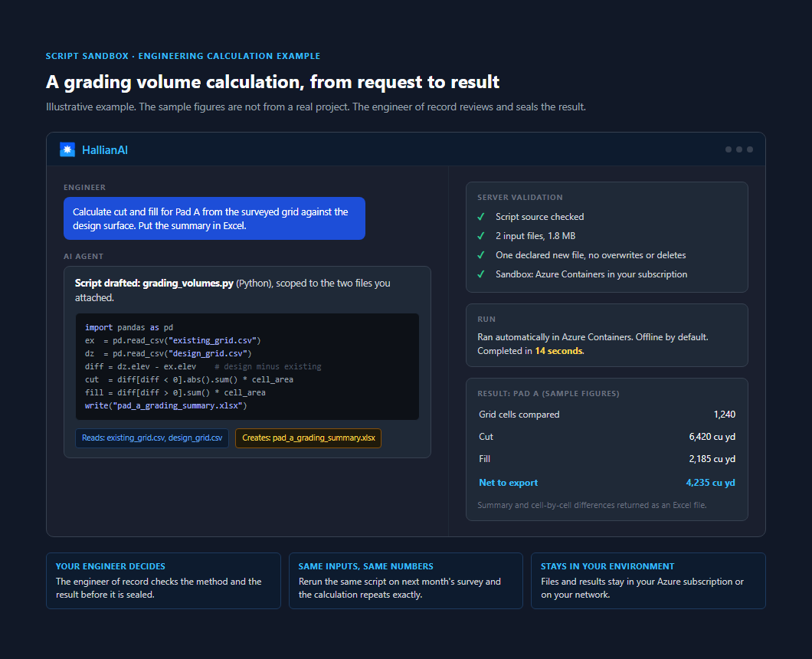Click the 'SCRIPT SANDBOX · ENGINEERING CALCULATION EXAMPLE' header

(x=183, y=56)
